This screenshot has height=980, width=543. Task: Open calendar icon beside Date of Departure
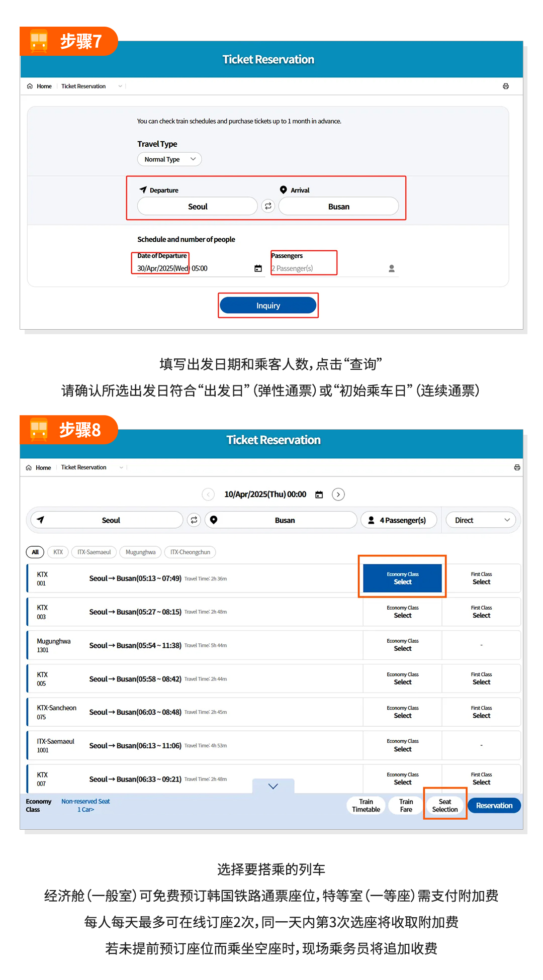[258, 268]
